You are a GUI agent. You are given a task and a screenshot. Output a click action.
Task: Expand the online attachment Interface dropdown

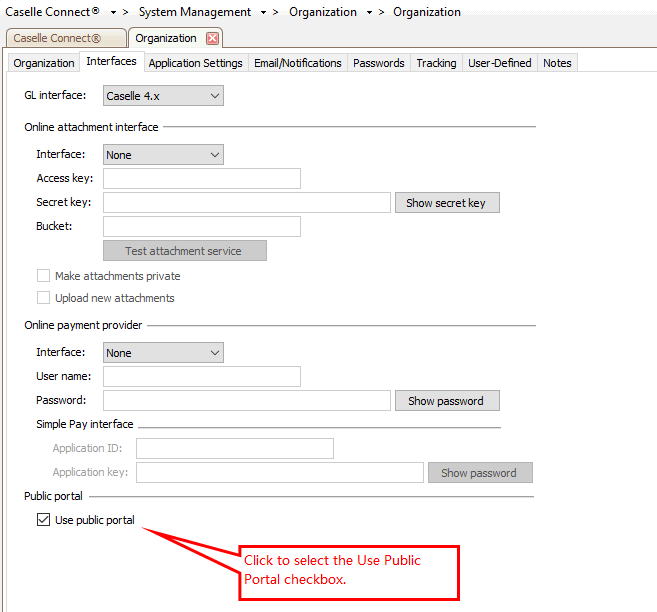point(163,155)
